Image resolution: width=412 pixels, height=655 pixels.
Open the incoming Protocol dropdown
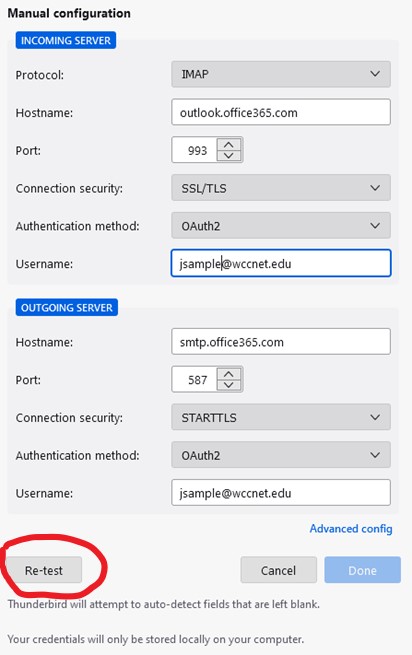(281, 74)
